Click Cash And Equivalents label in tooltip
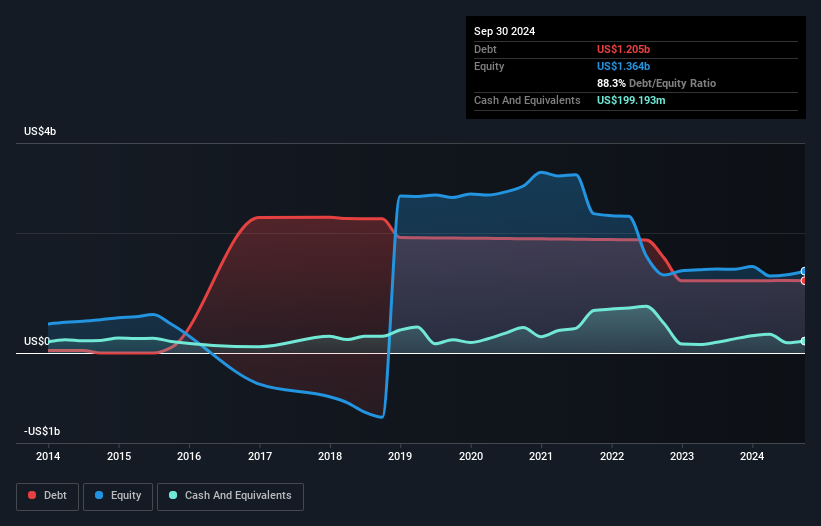821x526 pixels. 527,100
